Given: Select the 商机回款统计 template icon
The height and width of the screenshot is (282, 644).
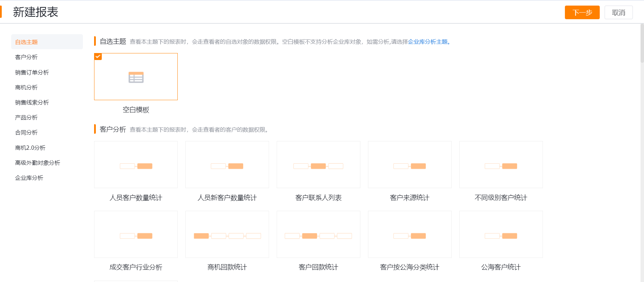Looking at the screenshot, I should click(x=227, y=236).
